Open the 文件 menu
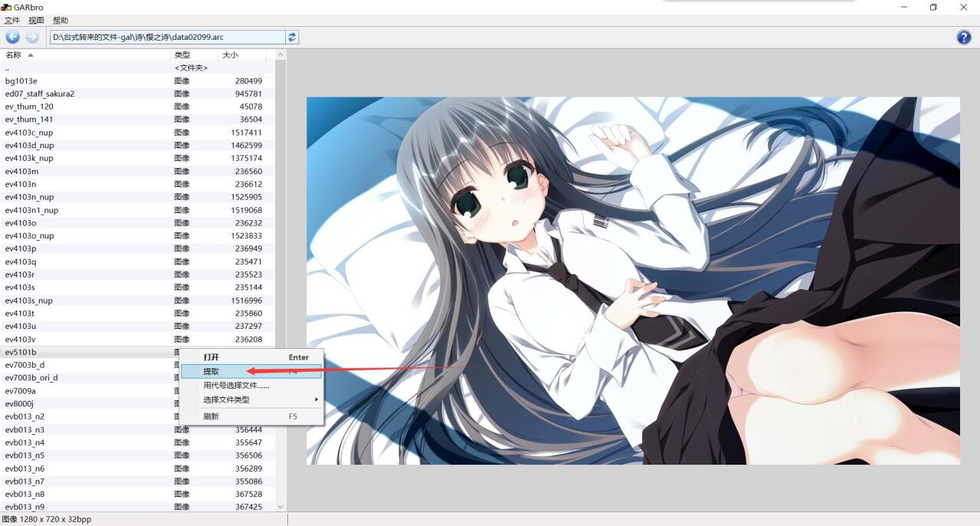 [x=12, y=21]
